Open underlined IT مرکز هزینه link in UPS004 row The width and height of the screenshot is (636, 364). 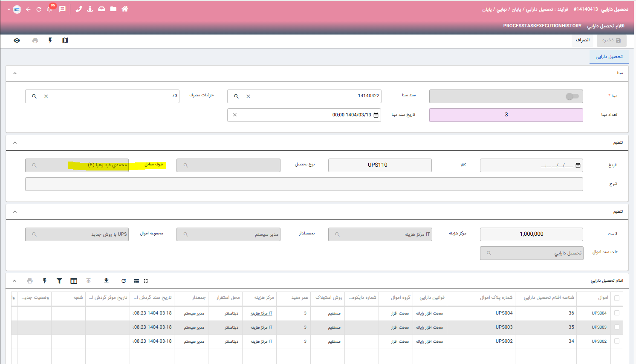tap(261, 313)
